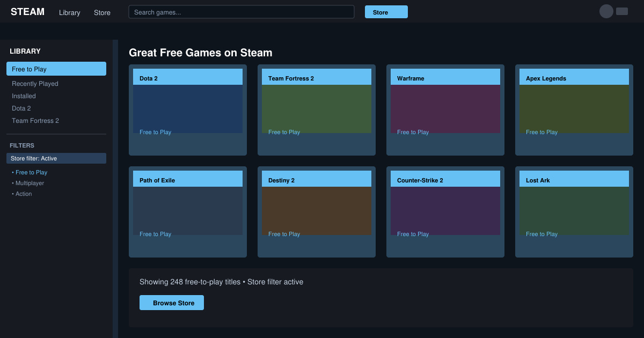Click the Browse Store button
Image resolution: width=644 pixels, height=338 pixels.
tap(172, 303)
